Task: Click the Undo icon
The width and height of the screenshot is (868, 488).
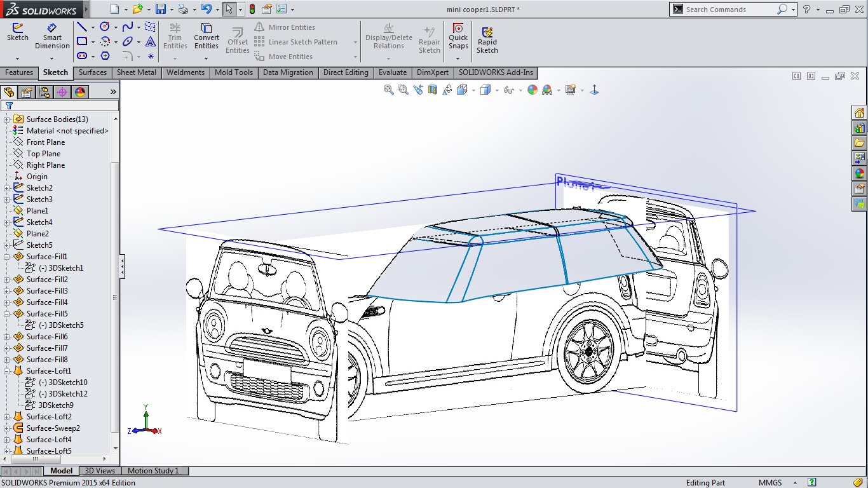Action: pos(206,9)
